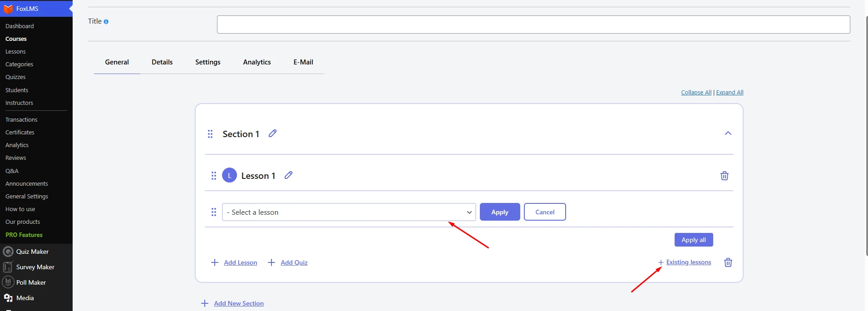868x311 pixels.
Task: Click the Add New Section link
Action: click(x=238, y=303)
